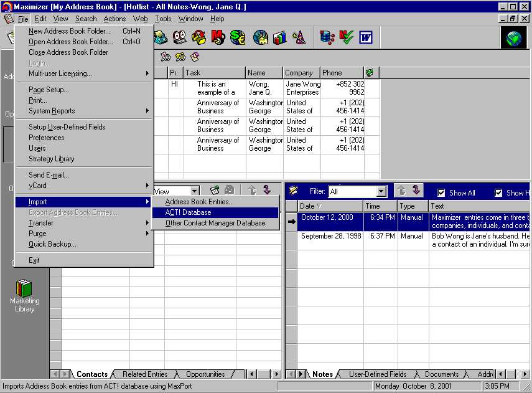Switch to the Opportunities tab
The image size is (532, 393).
(x=205, y=374)
